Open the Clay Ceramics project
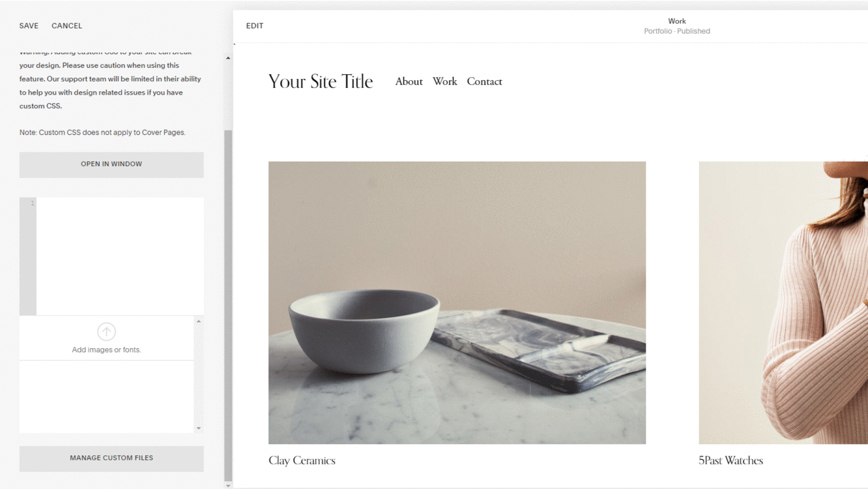The width and height of the screenshot is (868, 489). click(301, 460)
